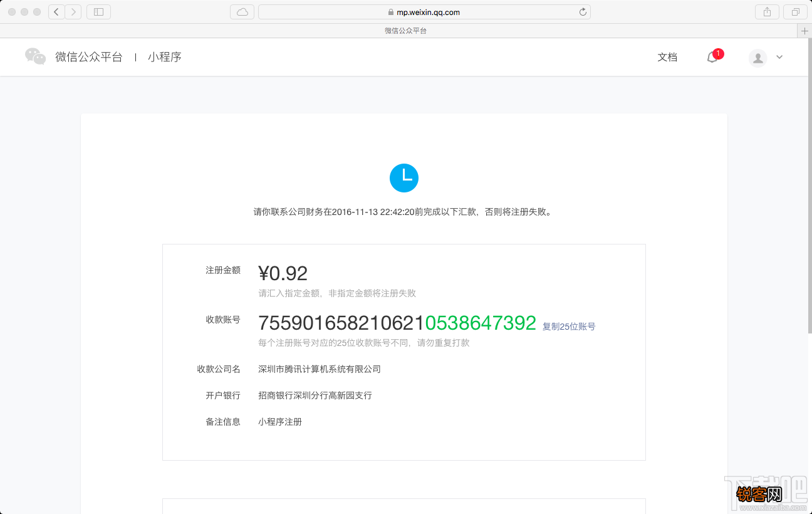Reload the page with the refresh icon
This screenshot has width=812, height=514.
583,12
